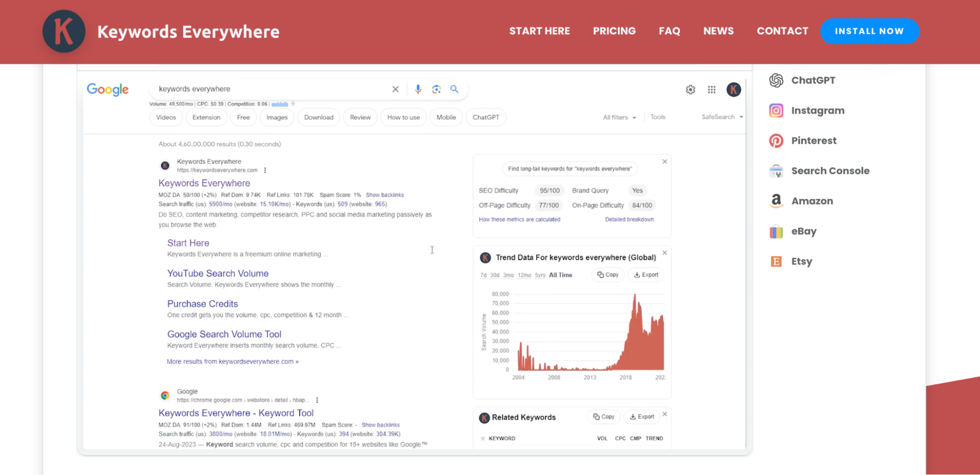Expand the All filters dropdown
The width and height of the screenshot is (980, 475).
[620, 118]
